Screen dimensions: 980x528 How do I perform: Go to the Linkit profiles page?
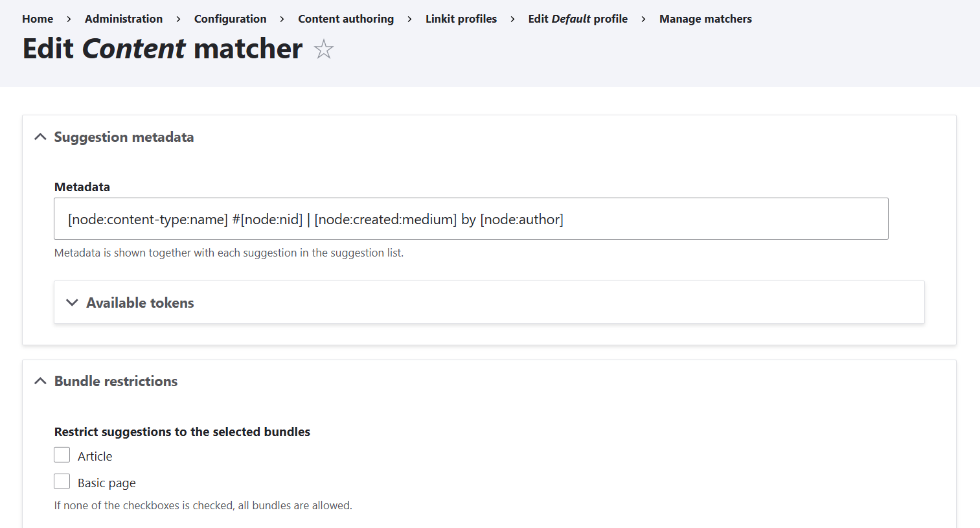[461, 19]
